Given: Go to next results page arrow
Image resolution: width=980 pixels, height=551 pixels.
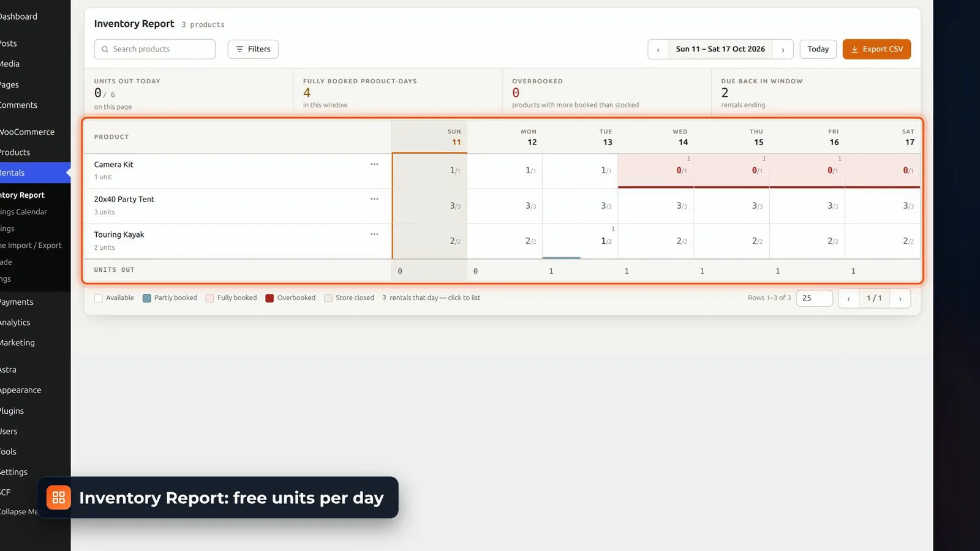Looking at the screenshot, I should (x=900, y=298).
